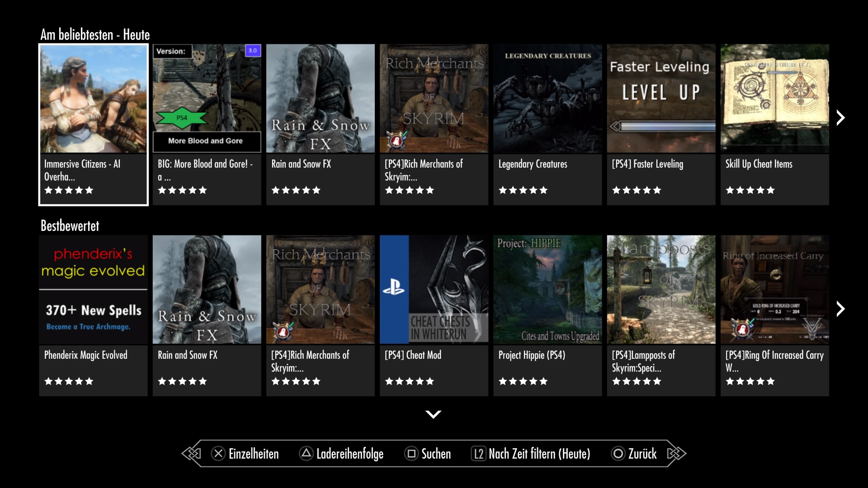Screen dimensions: 868x488
Task: Click the square icon for Suchen
Action: (x=411, y=453)
